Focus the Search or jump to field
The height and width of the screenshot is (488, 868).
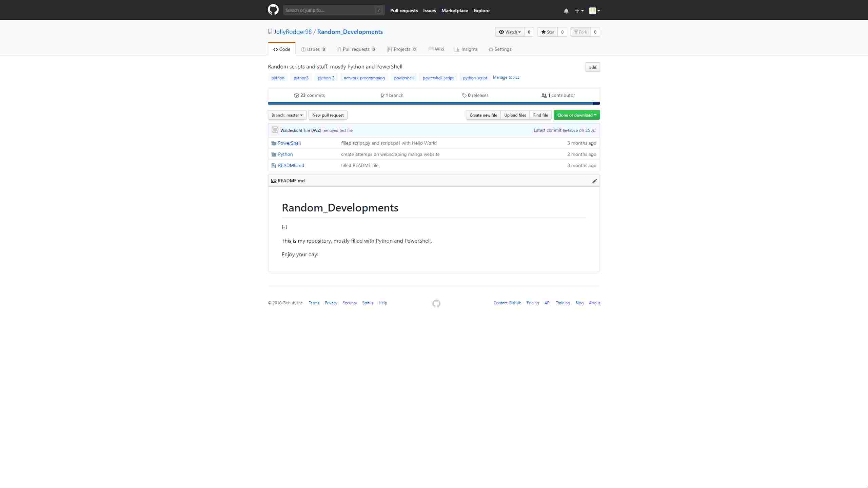[334, 10]
